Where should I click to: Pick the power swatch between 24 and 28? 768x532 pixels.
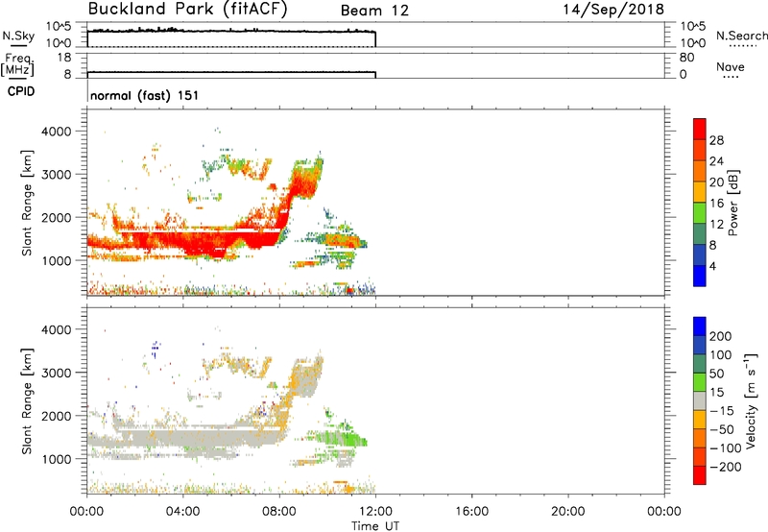coord(700,150)
